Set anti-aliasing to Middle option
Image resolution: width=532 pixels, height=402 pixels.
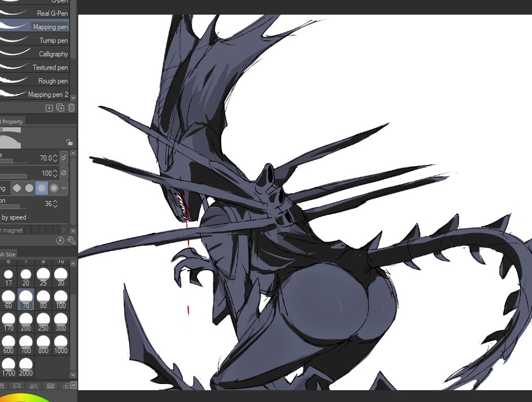[x=42, y=188]
